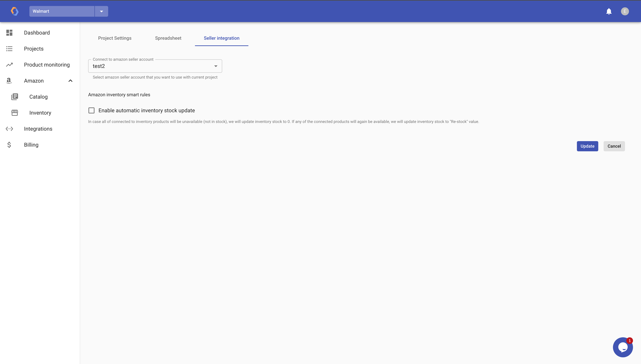Open user avatar E menu
641x364 pixels.
click(625, 11)
